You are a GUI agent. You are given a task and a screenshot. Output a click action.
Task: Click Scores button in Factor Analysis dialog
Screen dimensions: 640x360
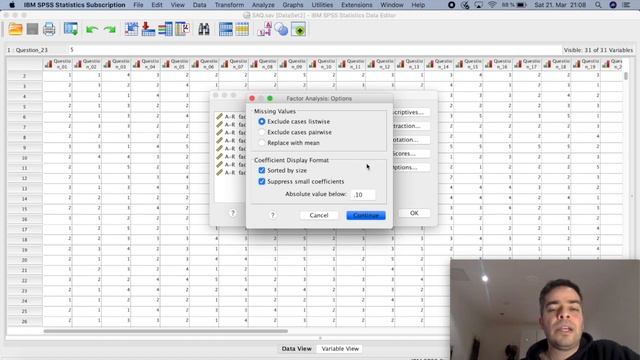click(x=410, y=153)
